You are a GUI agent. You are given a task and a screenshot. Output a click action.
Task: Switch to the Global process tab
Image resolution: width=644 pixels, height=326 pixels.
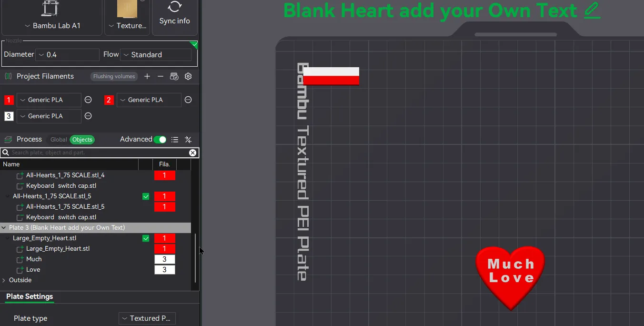click(x=59, y=140)
